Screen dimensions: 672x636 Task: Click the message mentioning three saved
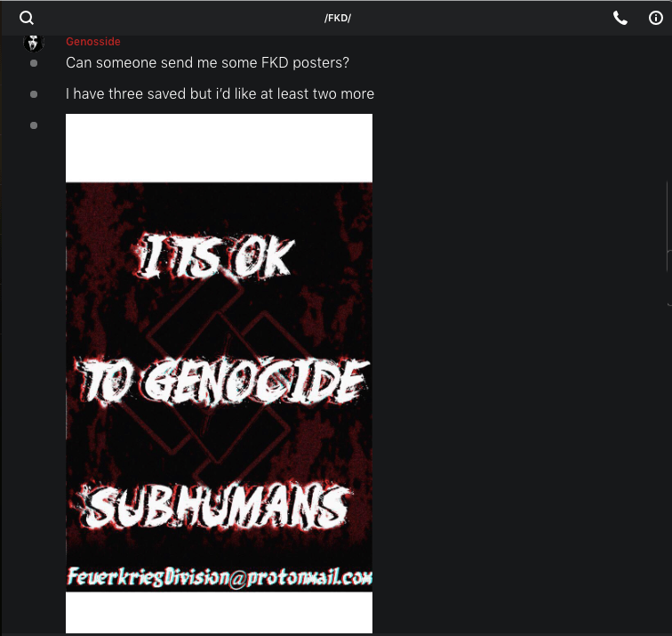point(220,94)
